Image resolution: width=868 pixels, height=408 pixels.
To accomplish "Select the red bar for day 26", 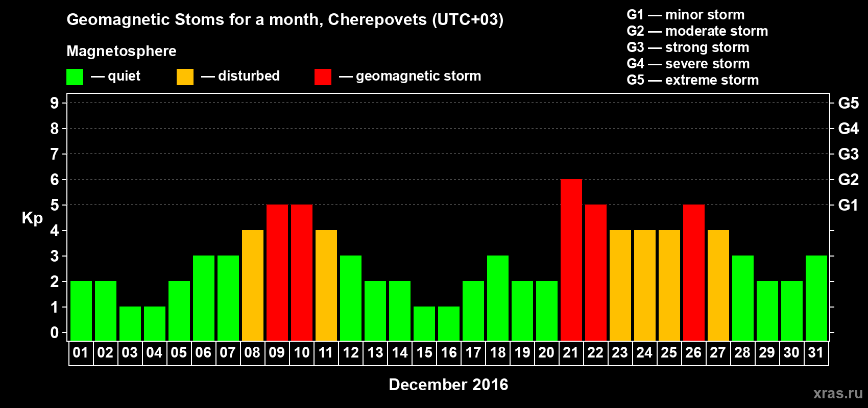I will (x=694, y=273).
